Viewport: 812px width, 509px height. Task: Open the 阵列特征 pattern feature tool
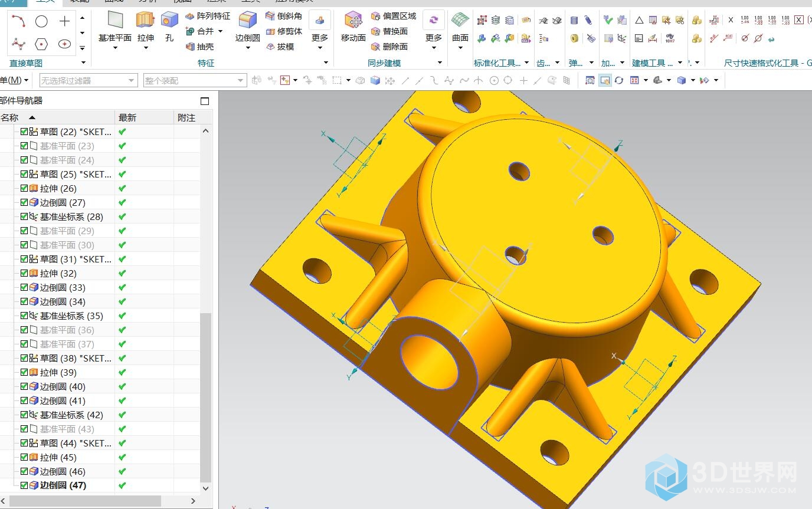pos(207,16)
